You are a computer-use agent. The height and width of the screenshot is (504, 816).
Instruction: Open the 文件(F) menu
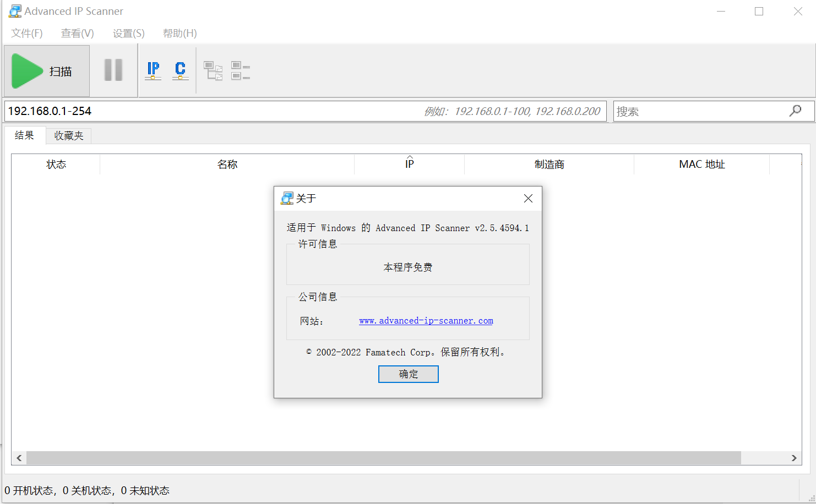pyautogui.click(x=27, y=34)
